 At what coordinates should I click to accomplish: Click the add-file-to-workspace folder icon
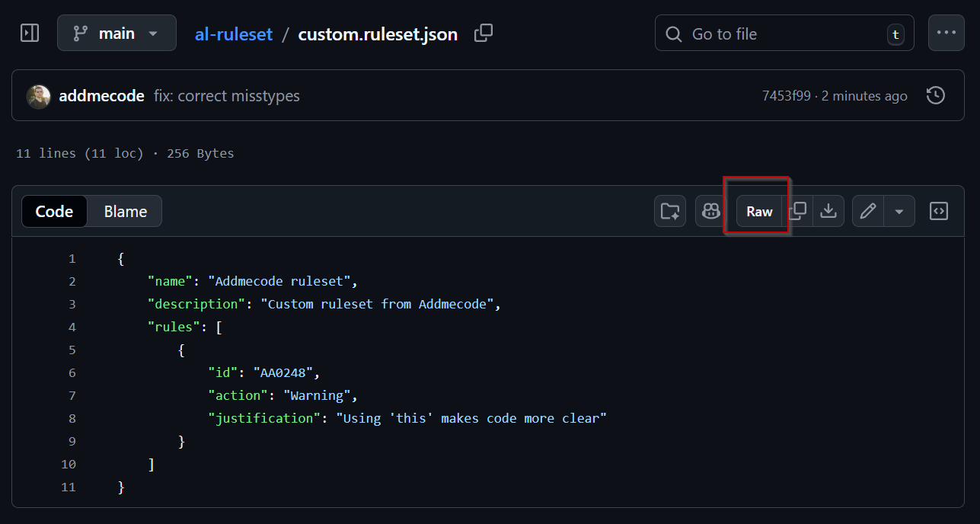point(669,211)
